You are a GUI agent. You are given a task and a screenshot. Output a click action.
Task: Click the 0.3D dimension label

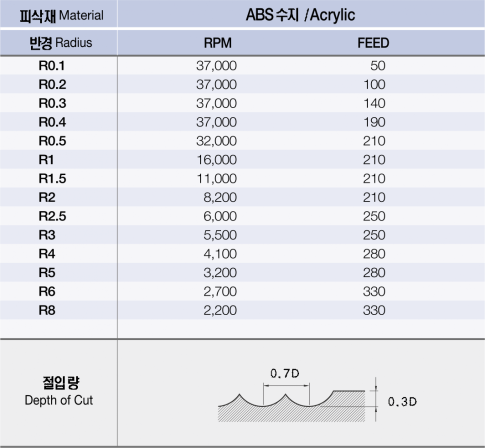[x=402, y=401]
